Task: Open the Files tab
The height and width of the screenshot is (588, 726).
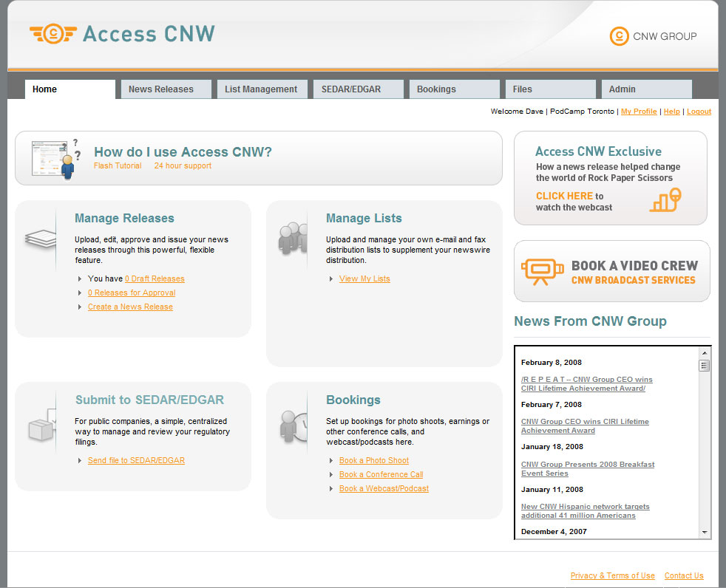Action: point(551,89)
